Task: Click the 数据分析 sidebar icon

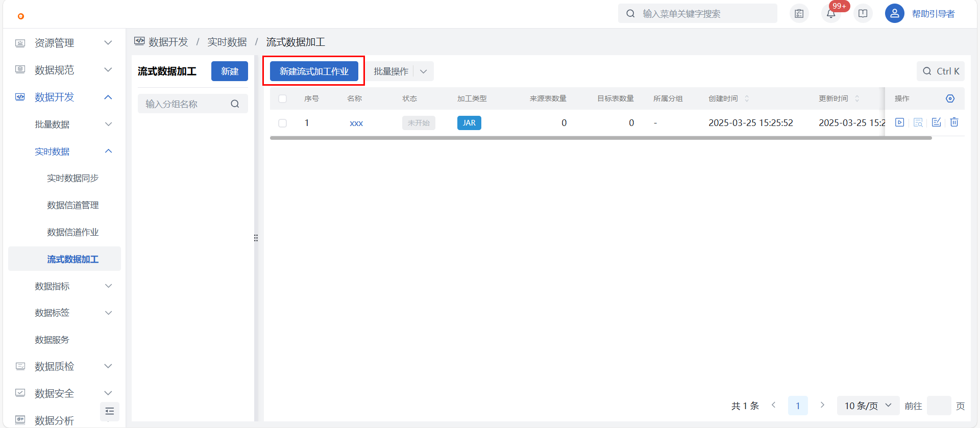Action: coord(20,420)
